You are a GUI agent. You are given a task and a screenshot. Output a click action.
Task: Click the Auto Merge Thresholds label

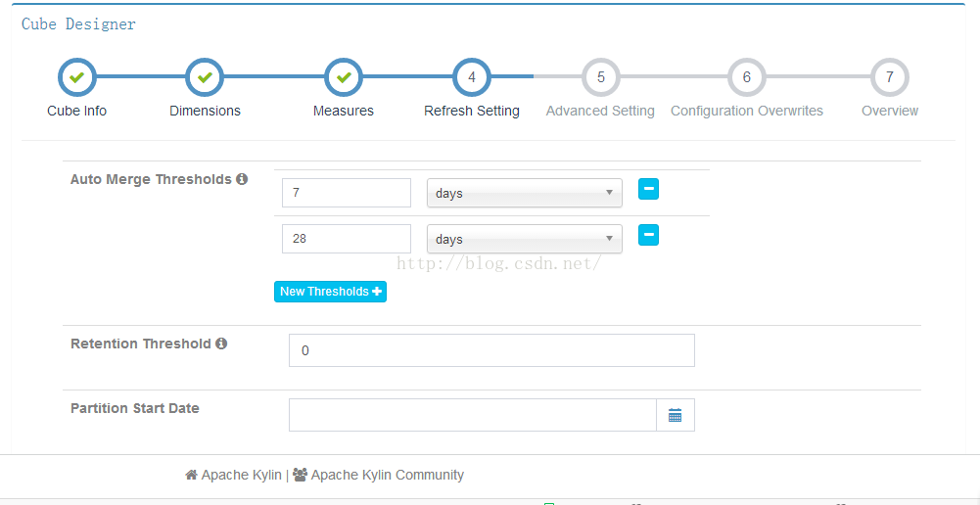click(151, 179)
